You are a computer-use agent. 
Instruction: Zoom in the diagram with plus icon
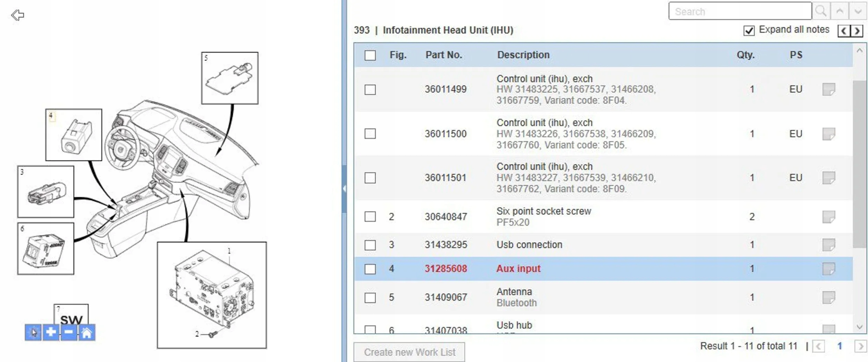51,332
